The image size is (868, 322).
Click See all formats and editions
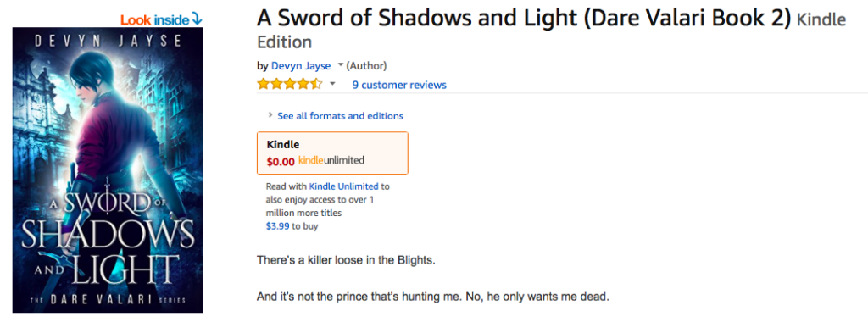(x=340, y=115)
